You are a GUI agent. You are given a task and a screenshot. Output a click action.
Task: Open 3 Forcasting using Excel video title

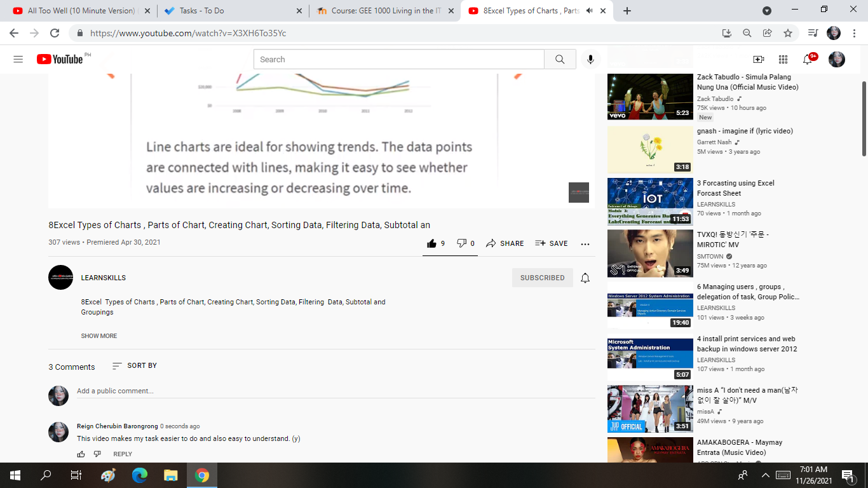[x=736, y=188]
